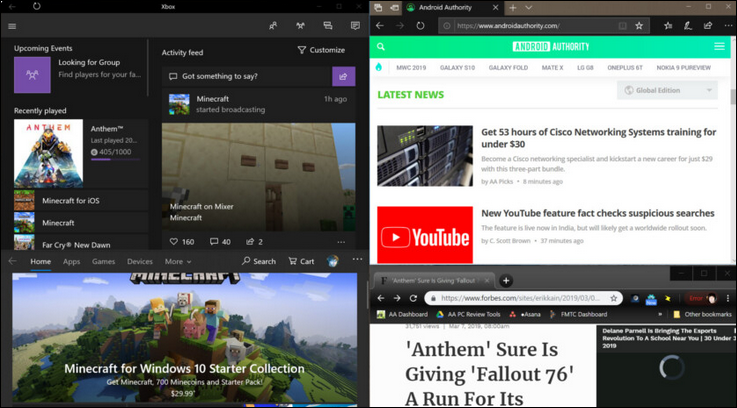The image size is (737, 408).
Task: Click the Microsoft Store Cart icon
Action: point(301,261)
